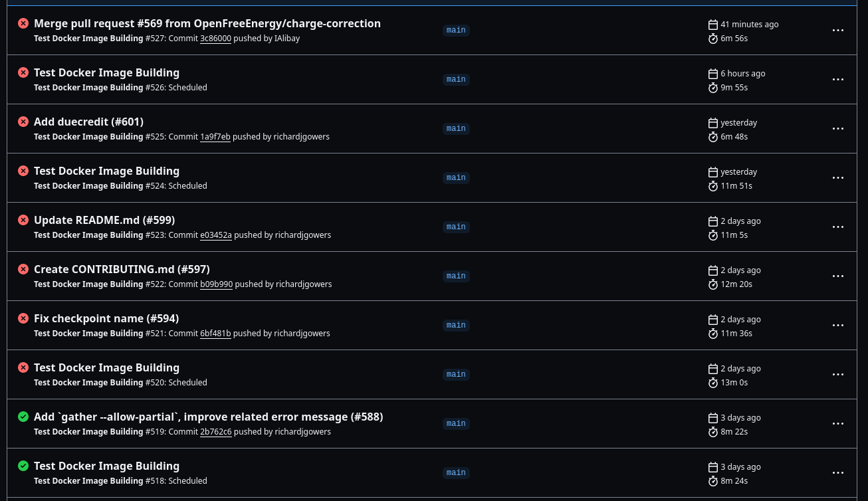Click the failure icon beside Update README.md (#599)
This screenshot has height=501, width=868.
pyautogui.click(x=23, y=220)
